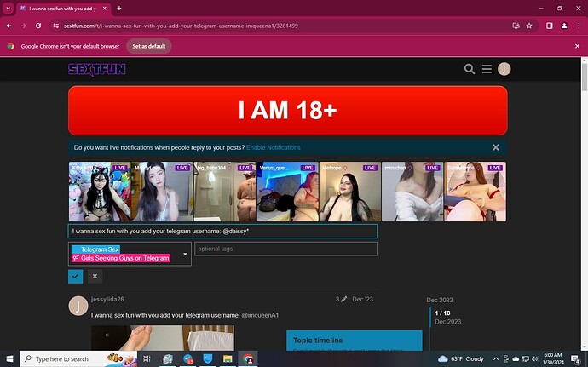
Task: Open the hamburger menu in site header
Action: point(487,69)
